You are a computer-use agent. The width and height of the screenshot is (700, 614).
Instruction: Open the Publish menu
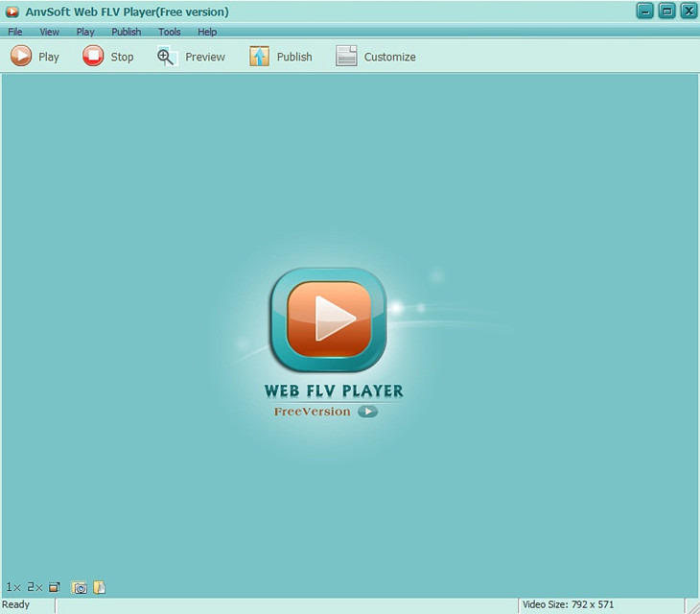pyautogui.click(x=127, y=32)
